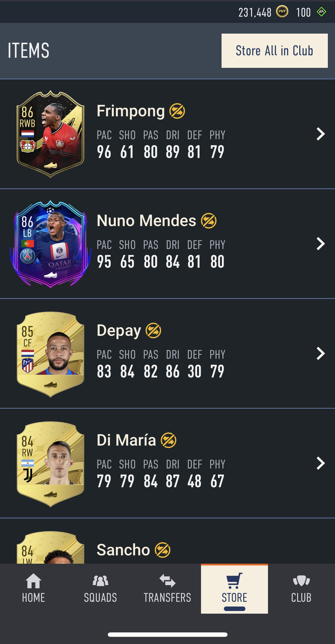Tap the untradeable icon next to Sancho
Screen dimensions: 335x644
click(163, 550)
